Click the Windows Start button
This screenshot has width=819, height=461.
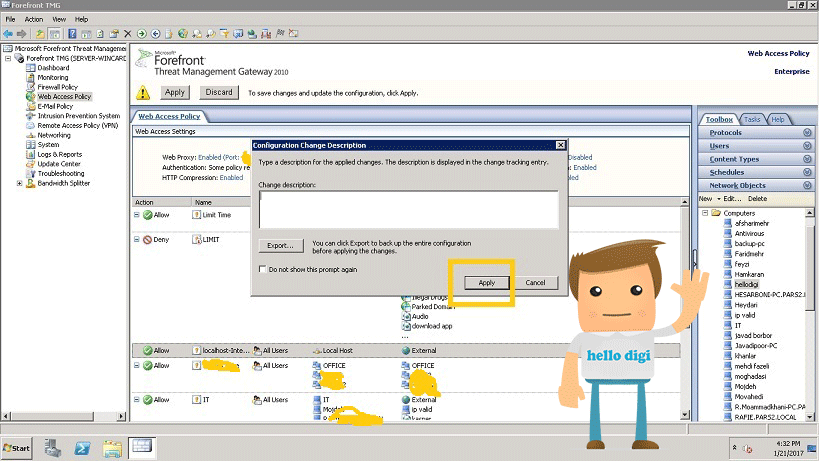tap(16, 448)
